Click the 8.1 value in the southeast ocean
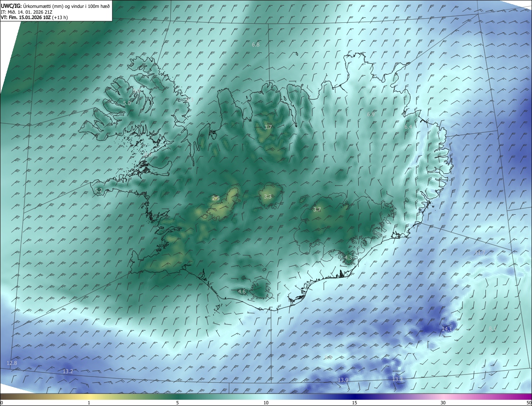 click(492, 329)
